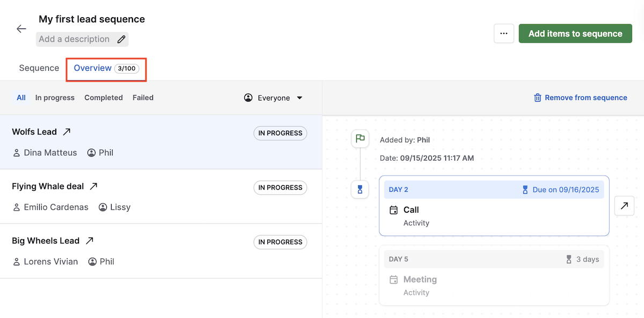The height and width of the screenshot is (318, 644).
Task: Select the Overview tab
Action: (x=93, y=68)
